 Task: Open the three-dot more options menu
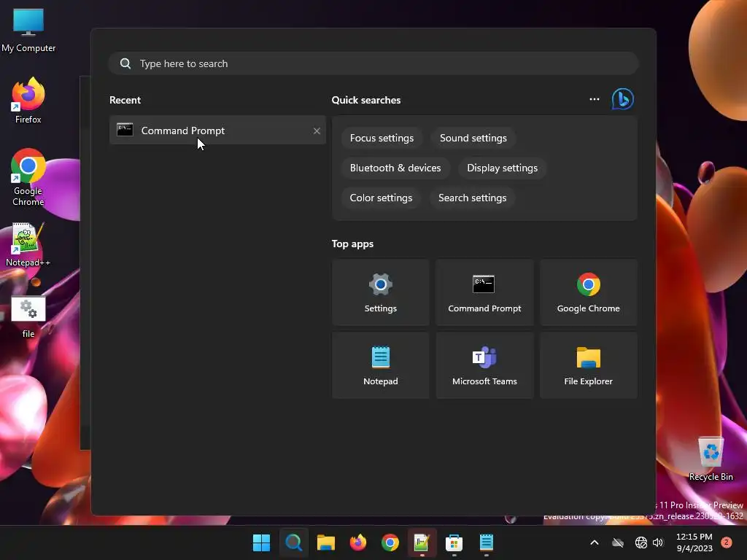click(x=594, y=99)
